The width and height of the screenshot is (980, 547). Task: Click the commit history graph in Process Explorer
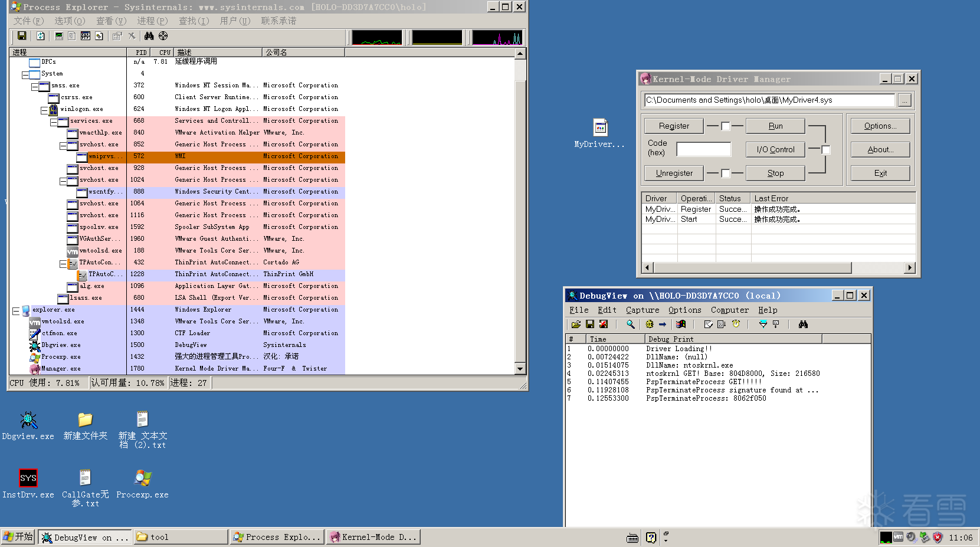pyautogui.click(x=437, y=37)
